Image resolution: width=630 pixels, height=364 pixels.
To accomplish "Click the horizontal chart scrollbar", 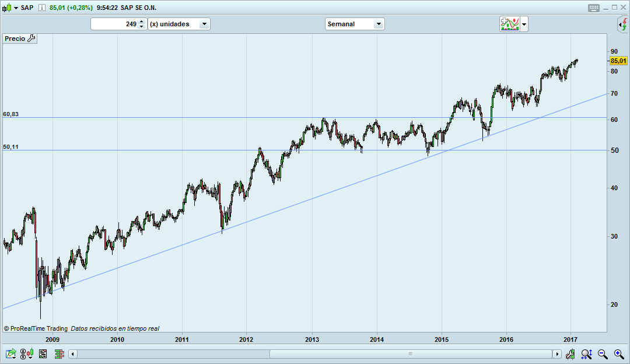I will point(408,354).
